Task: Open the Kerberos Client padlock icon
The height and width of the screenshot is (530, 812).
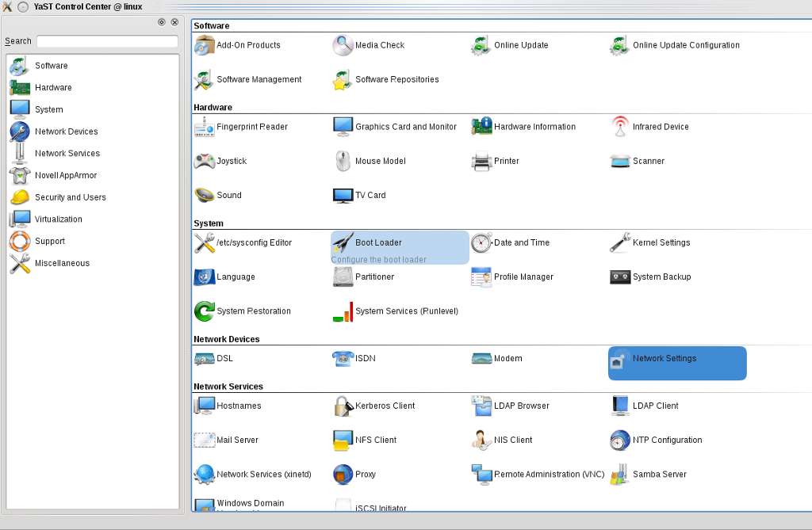Action: (x=343, y=406)
